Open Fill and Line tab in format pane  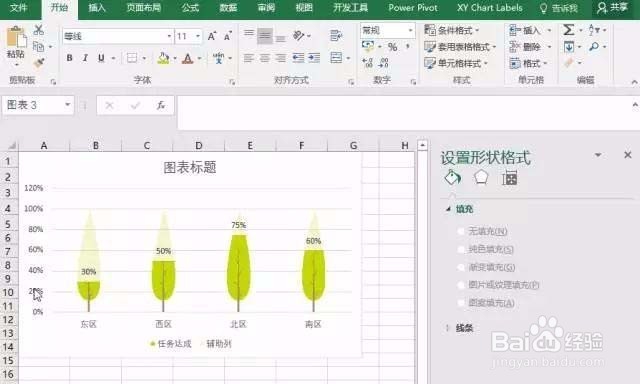click(453, 178)
